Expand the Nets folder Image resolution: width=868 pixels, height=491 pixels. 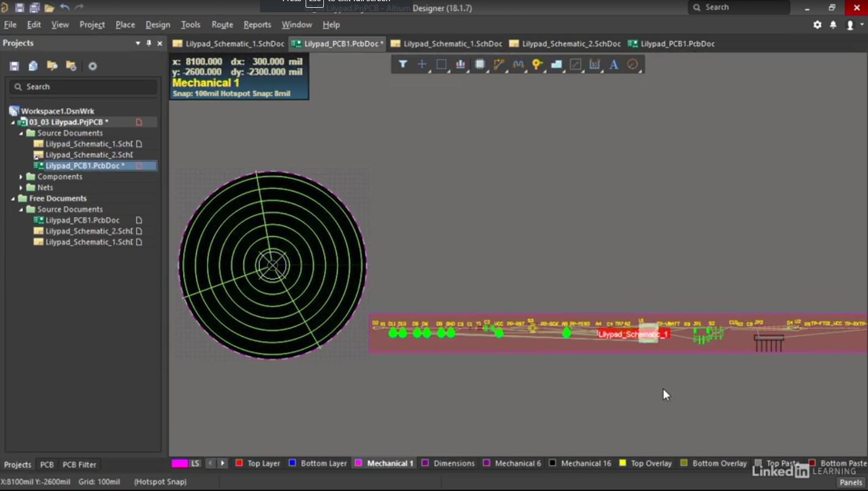coord(21,188)
